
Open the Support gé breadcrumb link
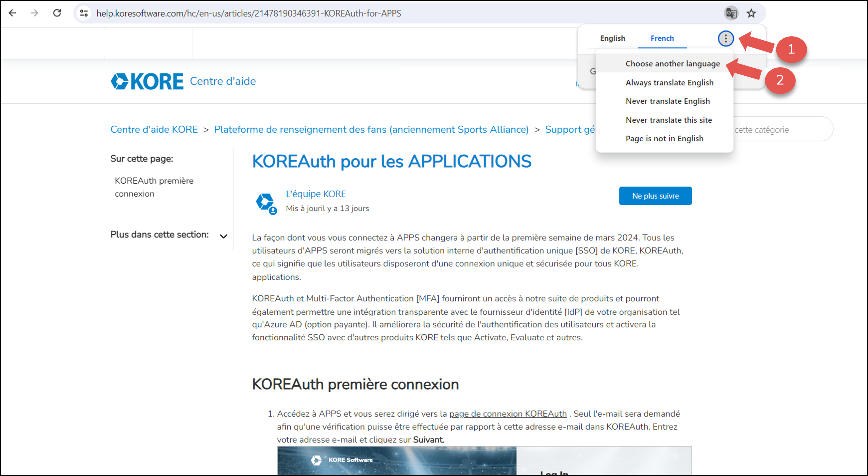[570, 129]
